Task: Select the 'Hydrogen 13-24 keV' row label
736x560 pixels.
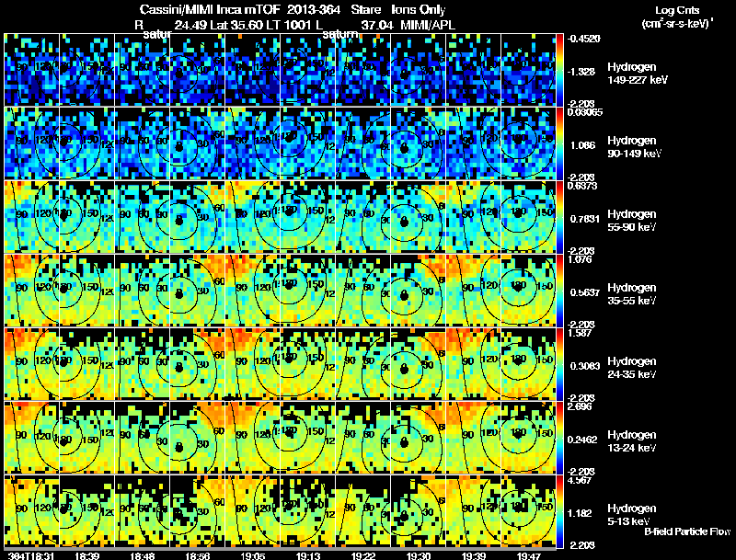Action: [x=632, y=441]
